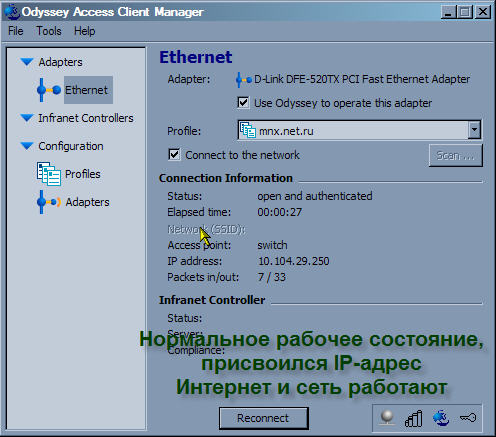This screenshot has width=496, height=437.
Task: Open the File menu
Action: coord(16,31)
